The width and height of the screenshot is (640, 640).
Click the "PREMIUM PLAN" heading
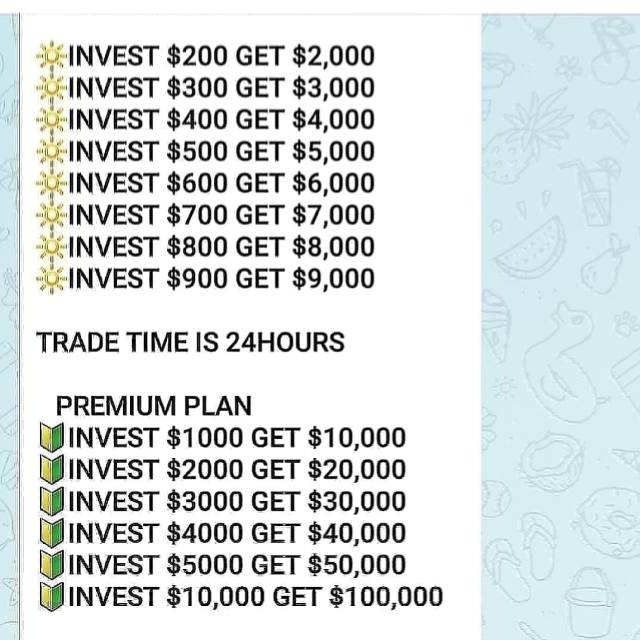pyautogui.click(x=153, y=406)
